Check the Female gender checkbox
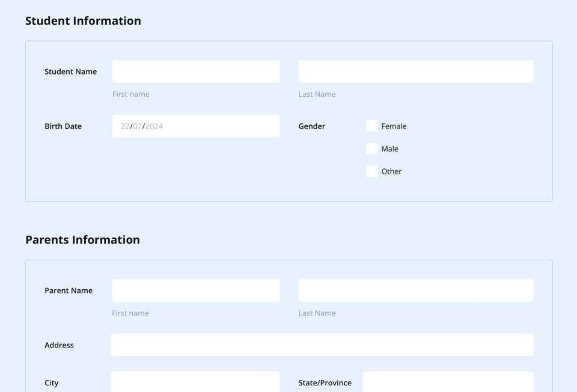This screenshot has height=392, width=577. pyautogui.click(x=371, y=126)
